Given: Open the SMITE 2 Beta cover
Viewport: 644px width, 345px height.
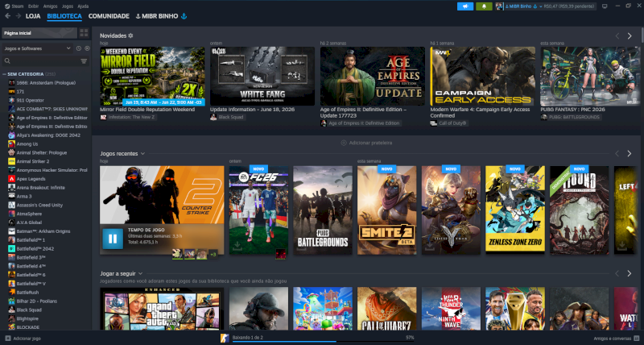Looking at the screenshot, I should pos(387,210).
